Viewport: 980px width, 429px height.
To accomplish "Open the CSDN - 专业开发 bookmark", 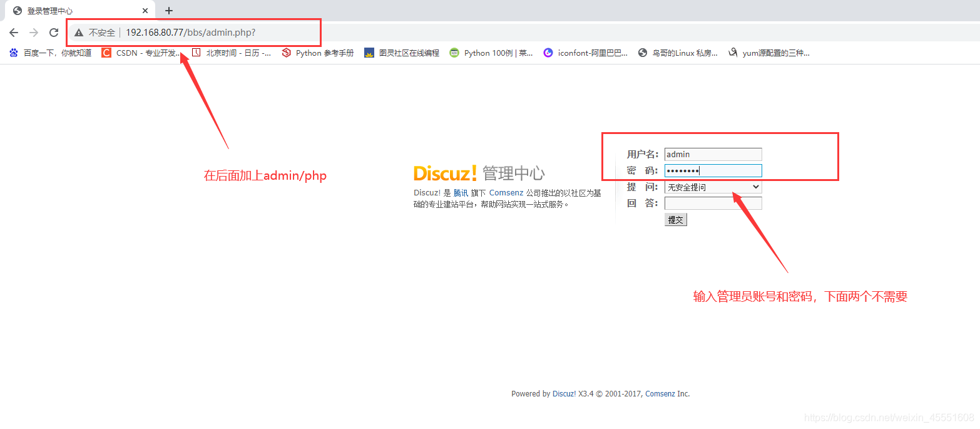I will tap(141, 53).
